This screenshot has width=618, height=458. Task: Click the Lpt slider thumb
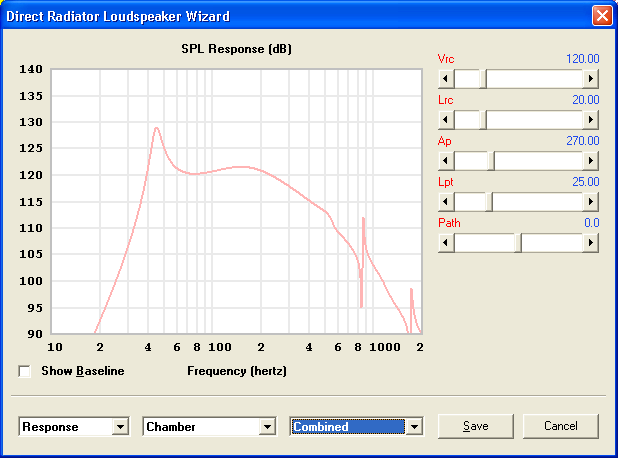point(489,202)
